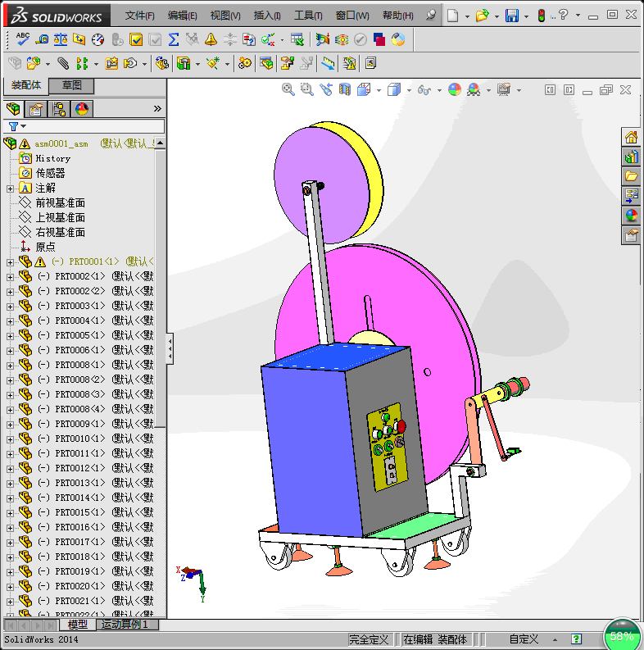Select the 右视基准面 plane
644x650 pixels.
click(x=60, y=232)
